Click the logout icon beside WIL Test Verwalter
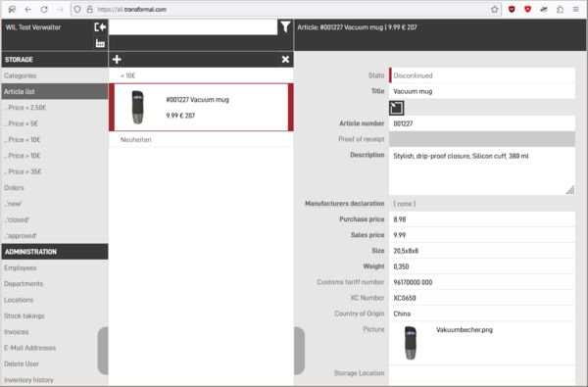This screenshot has height=387, width=588. click(100, 27)
